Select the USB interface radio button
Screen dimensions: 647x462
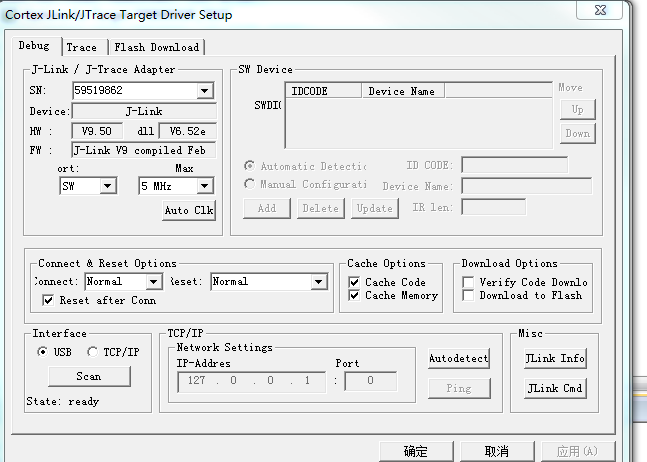pos(43,352)
